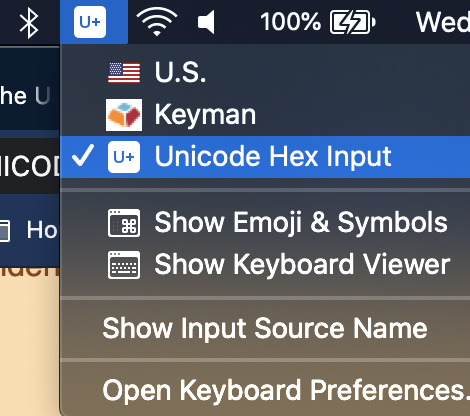Switch to Keyman input source
The image size is (470, 416).
[265, 115]
